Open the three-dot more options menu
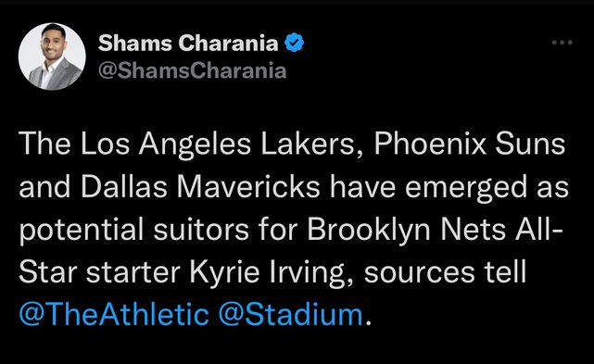 pyautogui.click(x=562, y=43)
